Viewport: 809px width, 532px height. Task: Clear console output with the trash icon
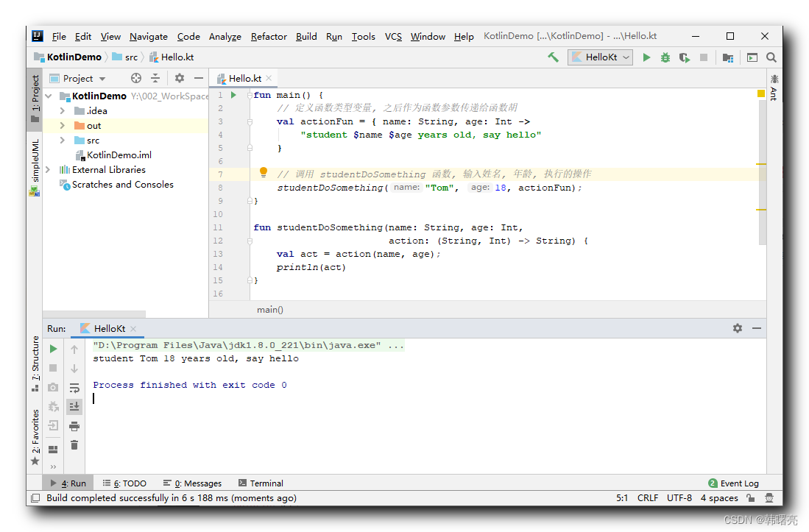74,445
